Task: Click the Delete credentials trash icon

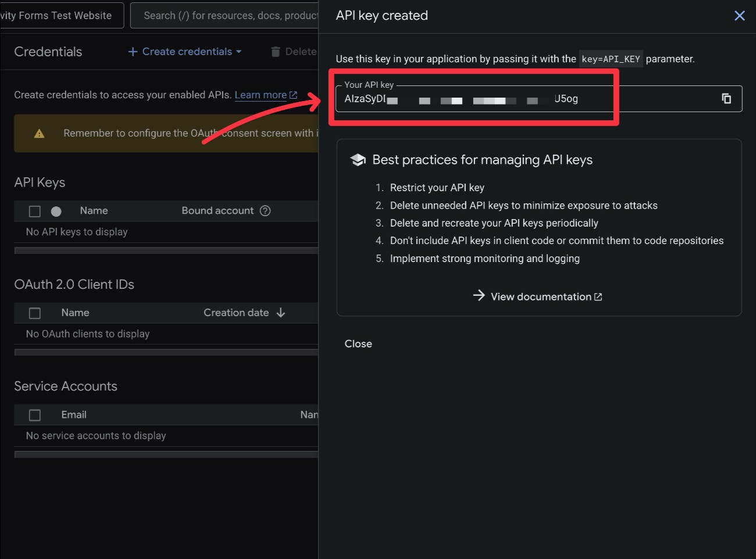Action: [275, 51]
